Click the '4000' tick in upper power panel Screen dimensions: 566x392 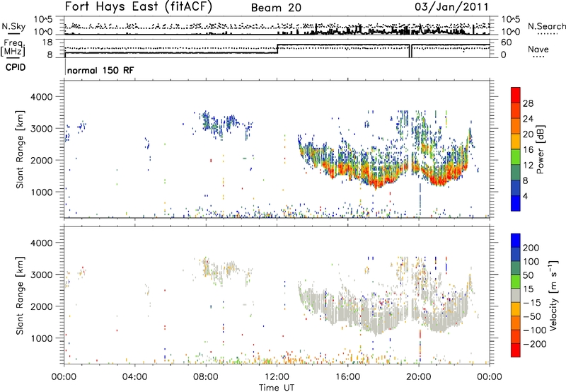tap(42, 97)
